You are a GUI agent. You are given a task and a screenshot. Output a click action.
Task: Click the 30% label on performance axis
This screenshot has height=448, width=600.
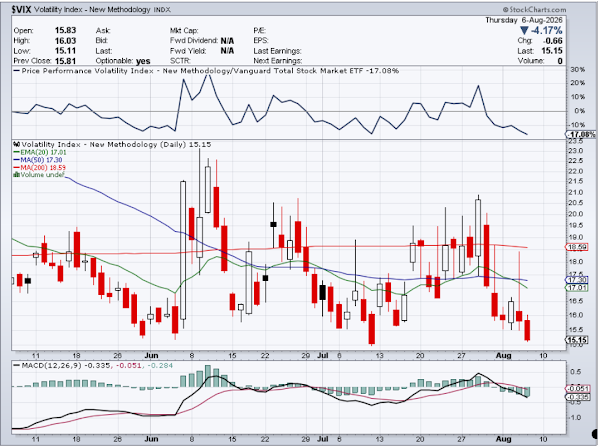coord(577,70)
